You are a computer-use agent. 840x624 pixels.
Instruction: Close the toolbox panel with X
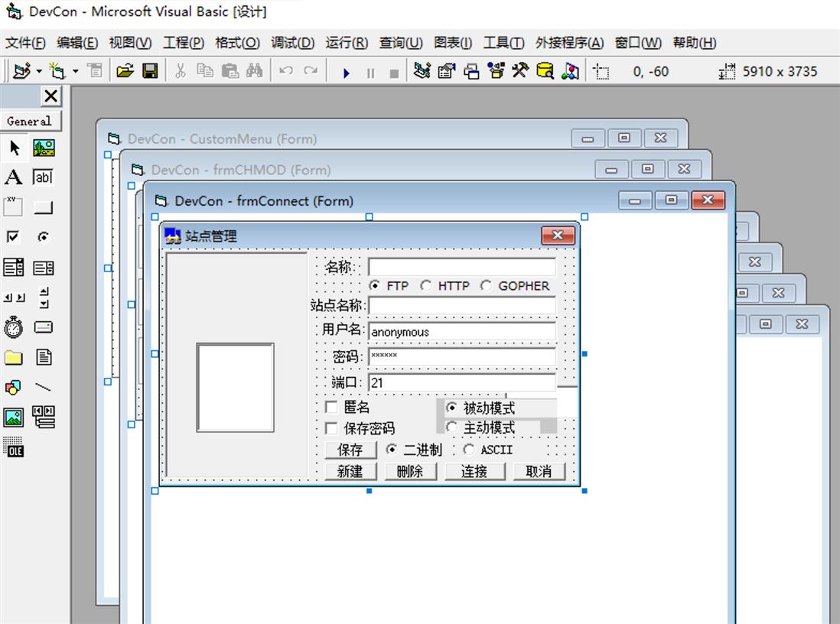51,96
